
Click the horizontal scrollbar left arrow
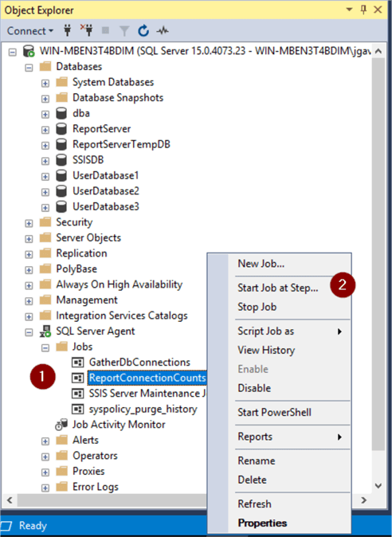click(x=10, y=500)
